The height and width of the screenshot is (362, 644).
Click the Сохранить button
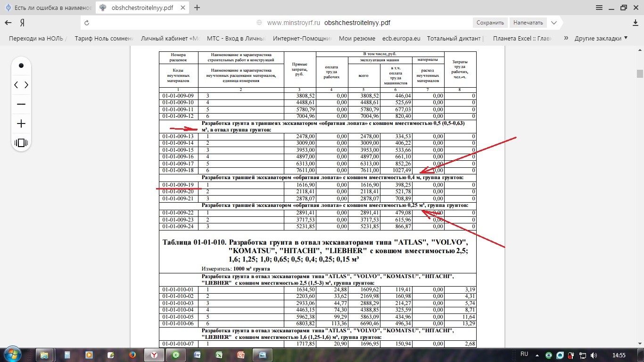tap(490, 23)
